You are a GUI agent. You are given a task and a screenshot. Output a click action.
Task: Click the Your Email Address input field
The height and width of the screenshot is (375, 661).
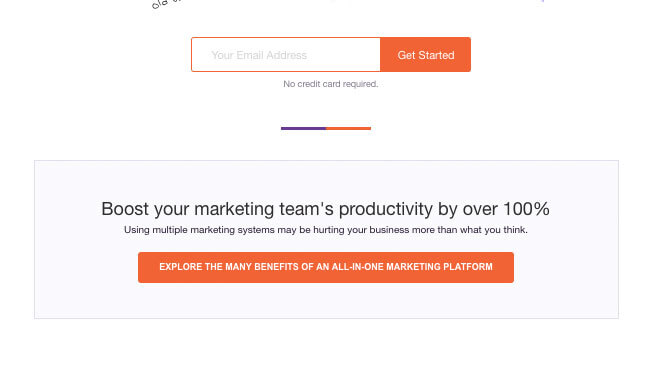pos(286,54)
